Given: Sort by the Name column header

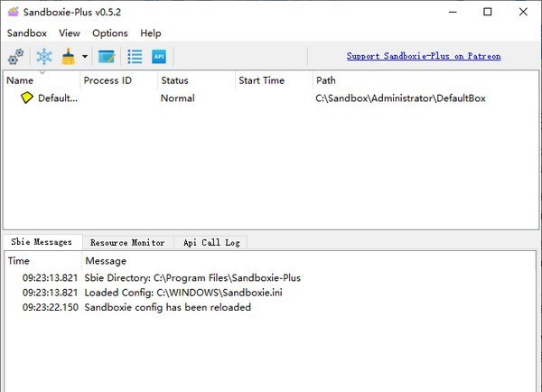Looking at the screenshot, I should 42,80.
